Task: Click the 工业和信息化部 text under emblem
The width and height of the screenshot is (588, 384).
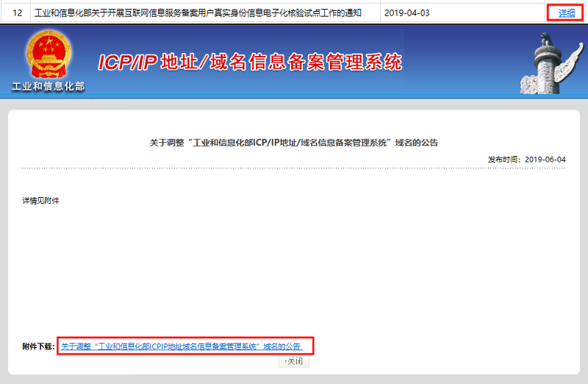Action: pyautogui.click(x=49, y=86)
